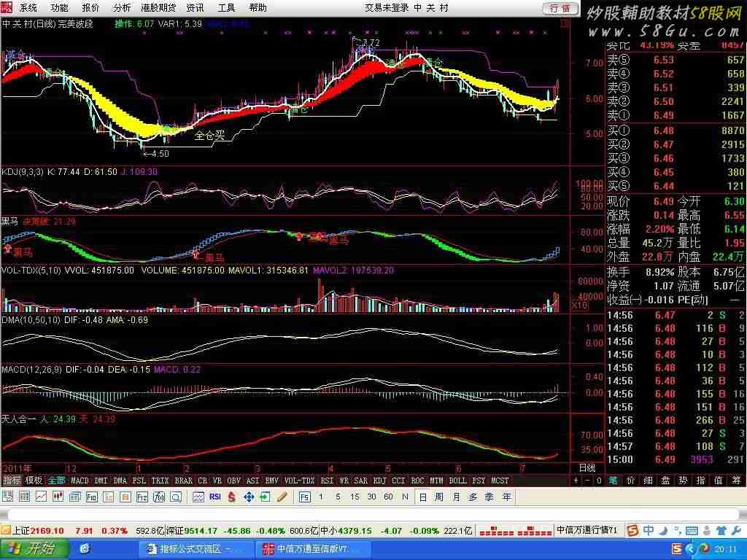Screen dimensions: 747x560
Task: Click the 全仓买 signal label on chart
Action: pyautogui.click(x=209, y=135)
